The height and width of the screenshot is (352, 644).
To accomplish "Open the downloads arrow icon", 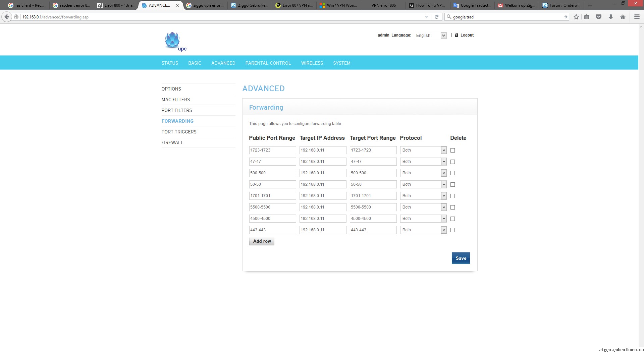I will point(611,17).
